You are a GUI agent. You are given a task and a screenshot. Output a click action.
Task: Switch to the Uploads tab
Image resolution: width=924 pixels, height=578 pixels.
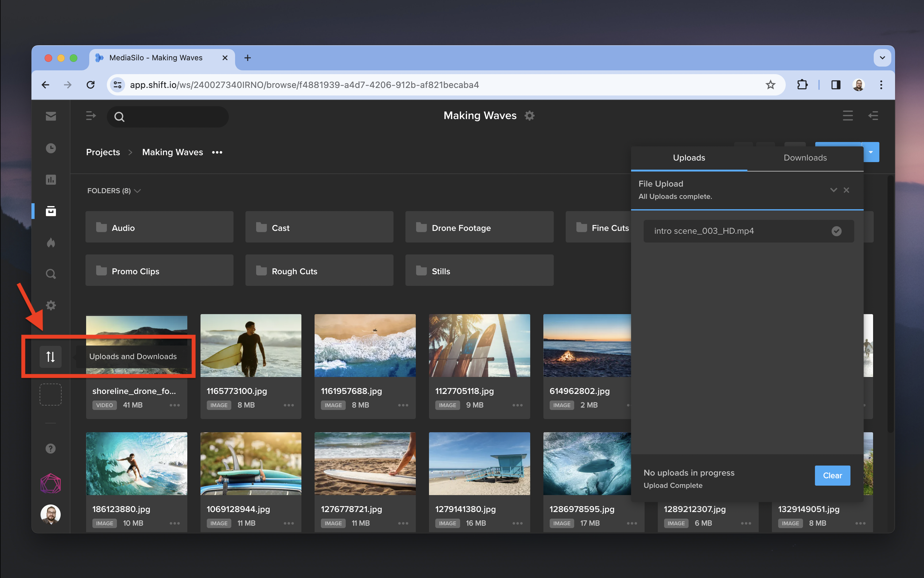pyautogui.click(x=689, y=157)
